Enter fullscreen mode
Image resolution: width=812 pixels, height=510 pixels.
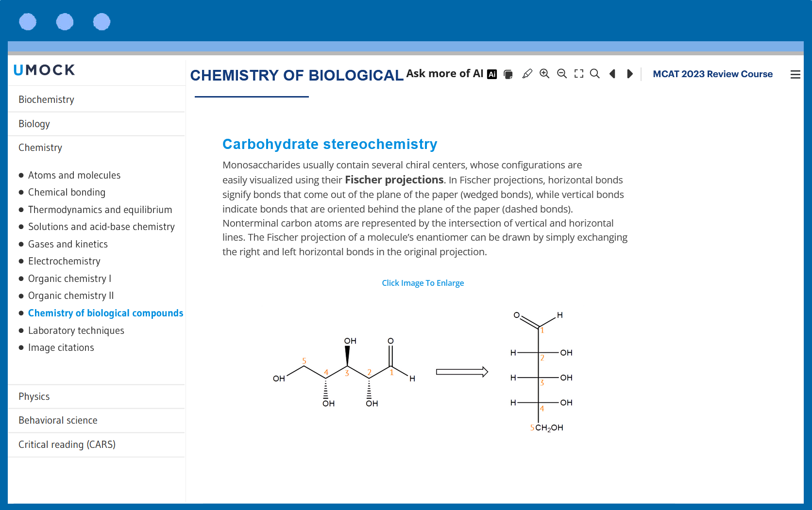pos(579,74)
